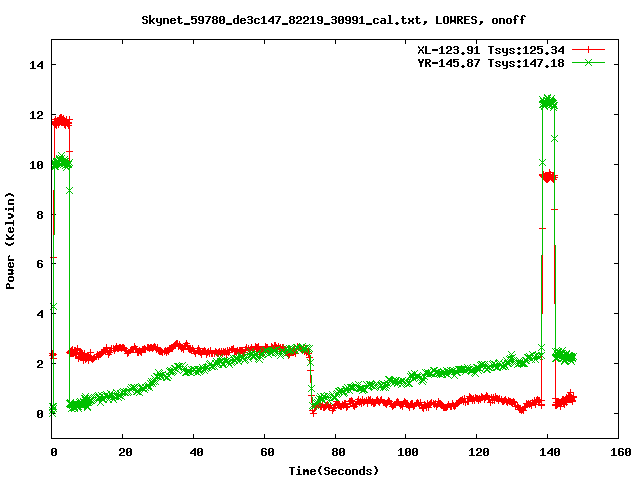Click x-axis tick label 40

tap(196, 452)
